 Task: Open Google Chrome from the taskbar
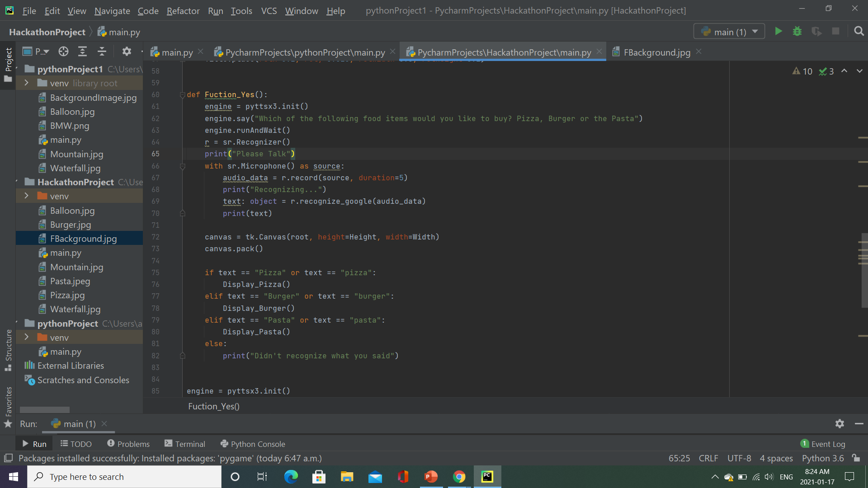click(459, 477)
